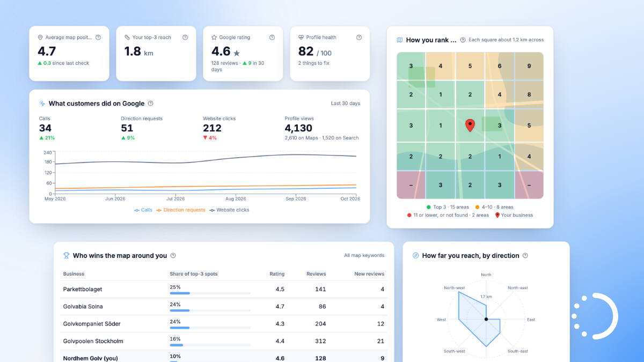Sort table by Share of top-3 spots column

(x=194, y=274)
